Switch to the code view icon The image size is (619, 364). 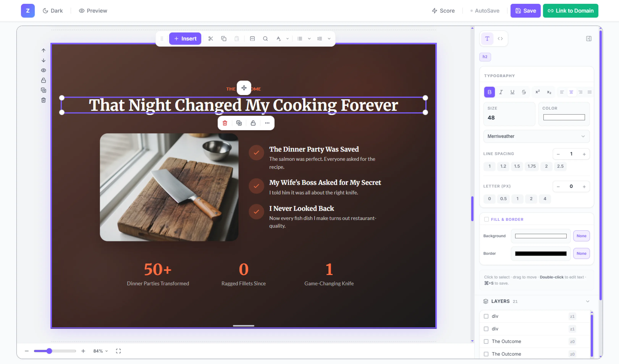pos(500,39)
